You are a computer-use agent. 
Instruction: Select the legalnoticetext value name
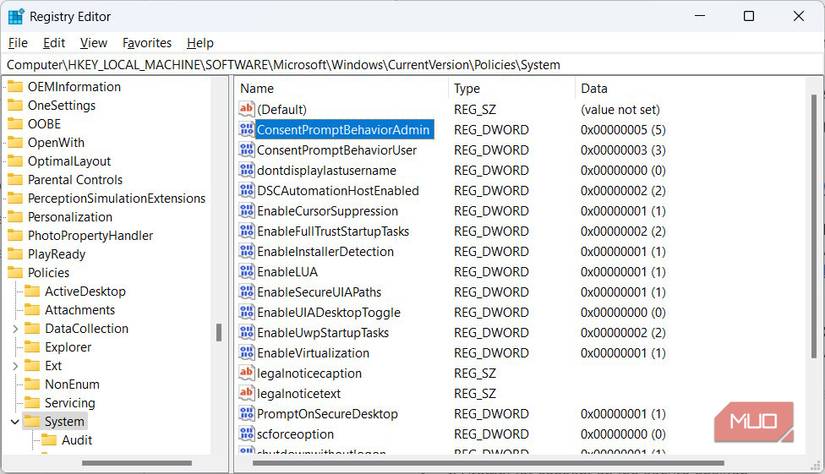coord(299,394)
